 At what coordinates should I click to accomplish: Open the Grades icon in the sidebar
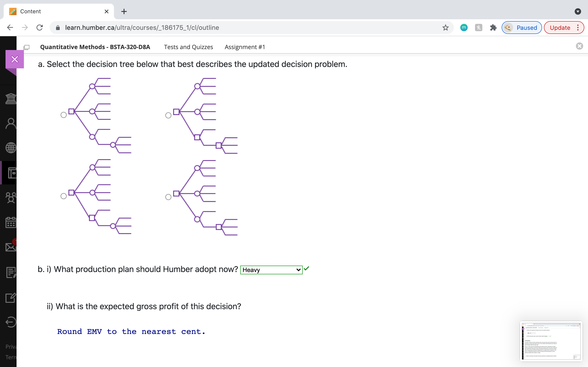11,272
